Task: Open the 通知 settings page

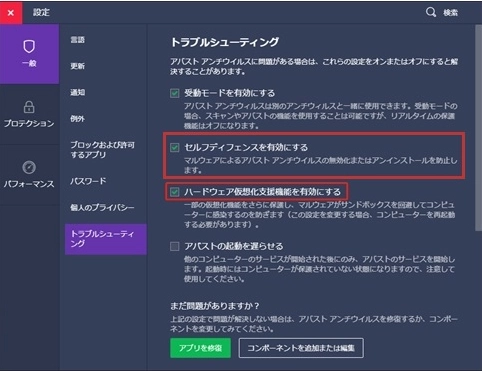Action: (77, 92)
